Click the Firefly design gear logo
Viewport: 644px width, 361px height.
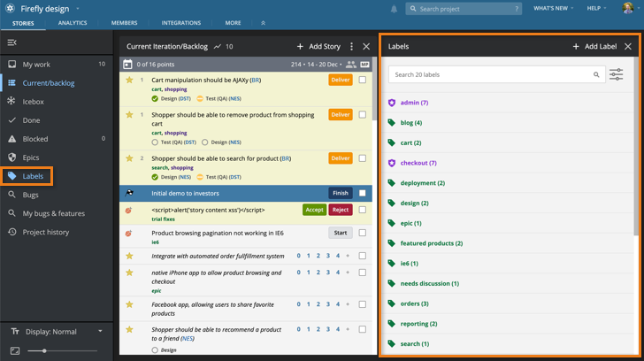(11, 8)
